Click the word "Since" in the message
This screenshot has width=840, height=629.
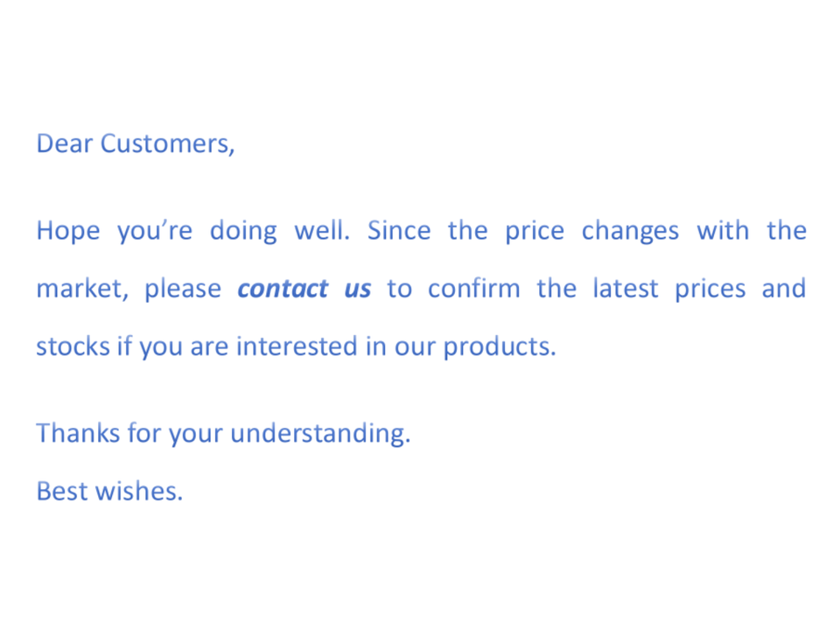click(399, 232)
